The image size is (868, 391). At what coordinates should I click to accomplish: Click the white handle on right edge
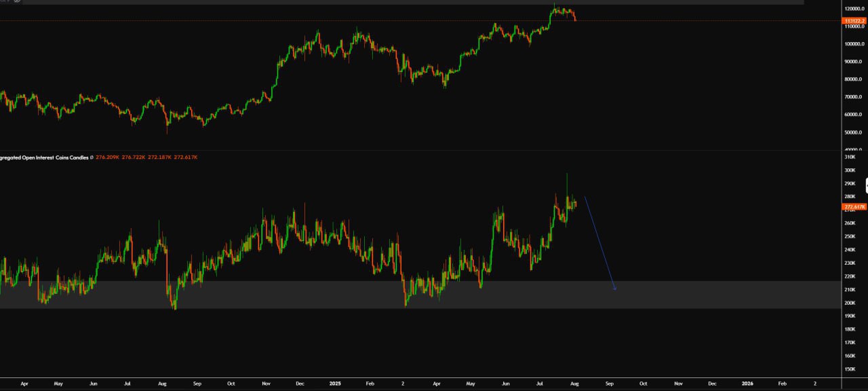865,185
